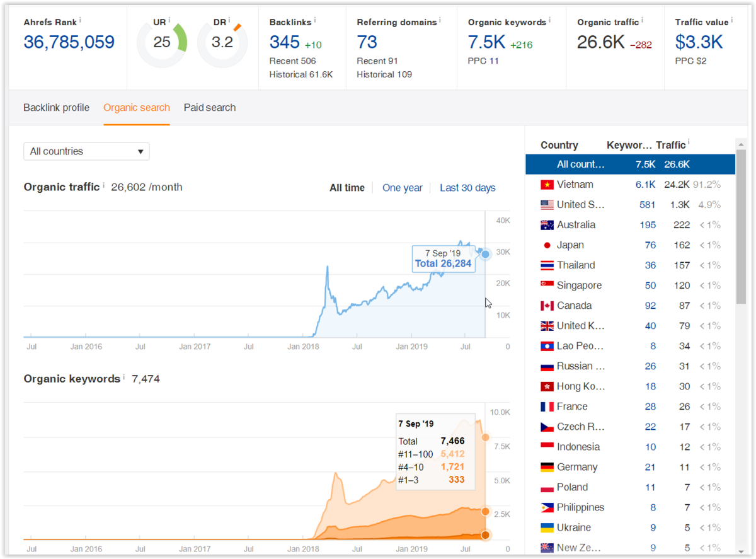Click the 7 Sep '19 point on traffic chart
Screen dimensions: 756x559
pos(485,255)
